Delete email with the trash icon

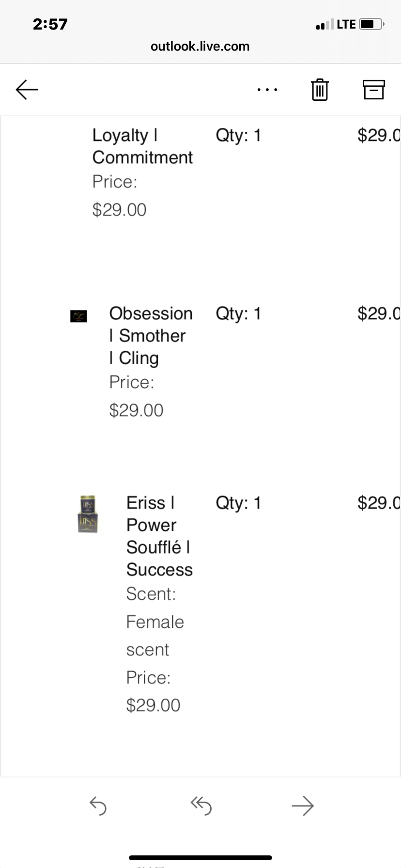pyautogui.click(x=320, y=90)
